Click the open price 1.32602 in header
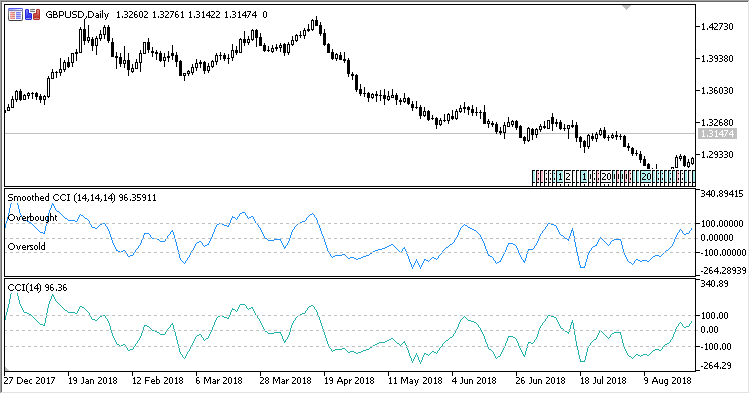Image resolution: width=750 pixels, height=394 pixels. (132, 15)
